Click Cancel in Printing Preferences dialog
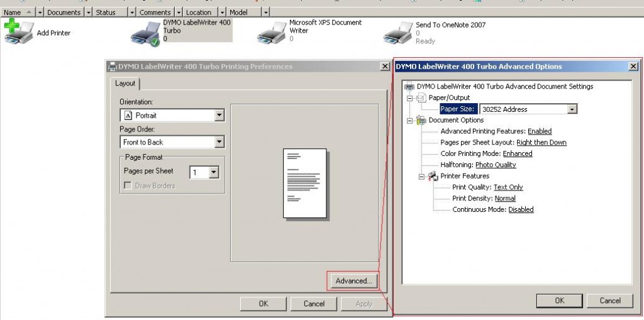The width and height of the screenshot is (644, 320). point(314,304)
